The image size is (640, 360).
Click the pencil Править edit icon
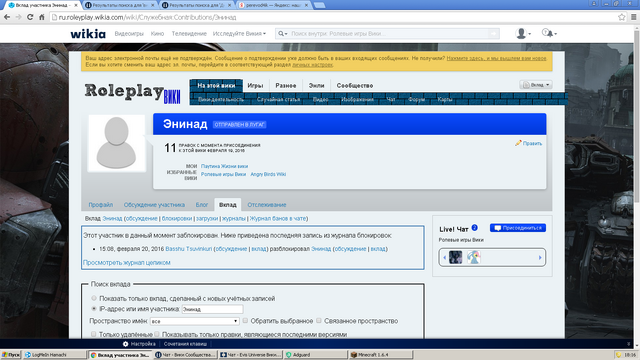click(518, 143)
